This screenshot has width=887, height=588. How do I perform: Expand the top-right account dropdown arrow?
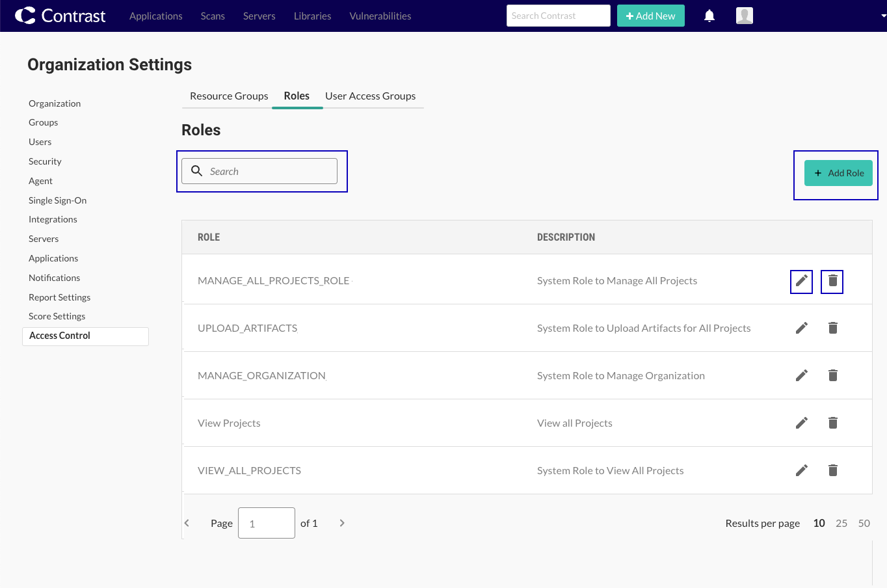coord(883,16)
